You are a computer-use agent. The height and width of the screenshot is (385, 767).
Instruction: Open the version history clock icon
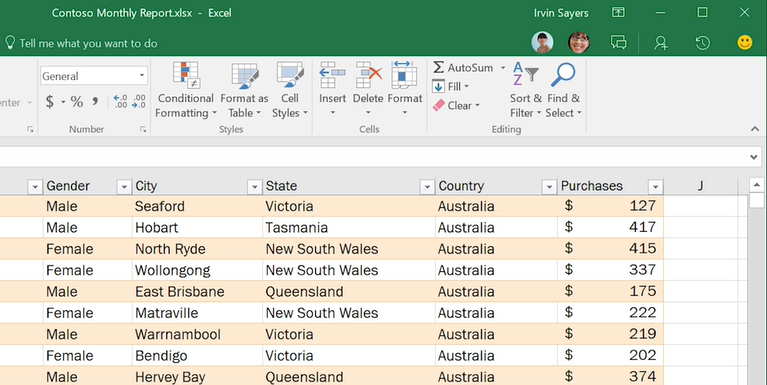point(702,43)
